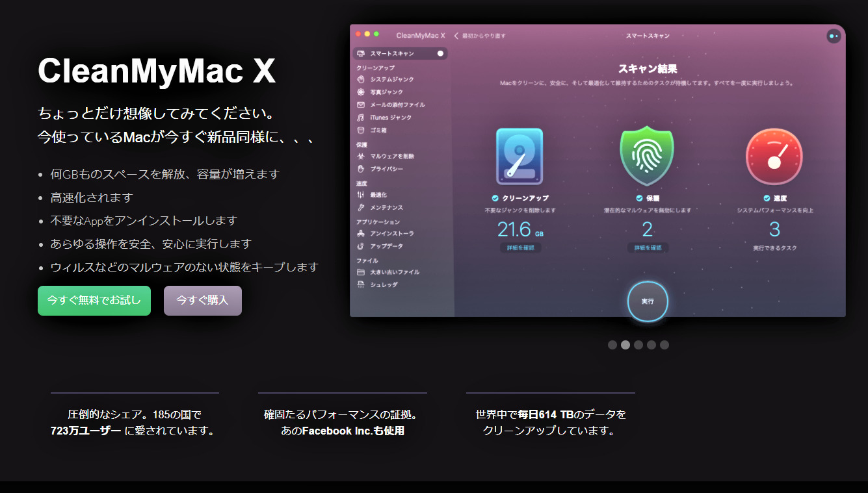Open Optimization (最適化) sliders icon

click(x=361, y=195)
